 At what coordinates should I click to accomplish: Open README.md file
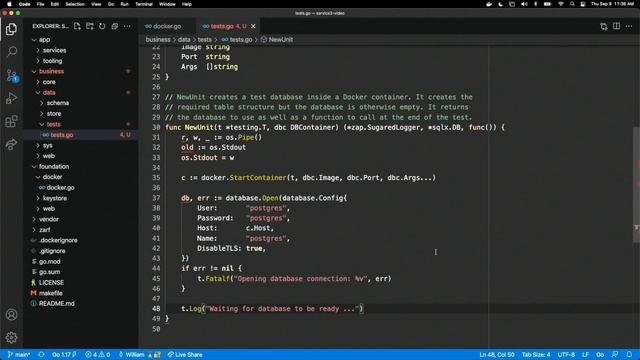pos(81,304)
